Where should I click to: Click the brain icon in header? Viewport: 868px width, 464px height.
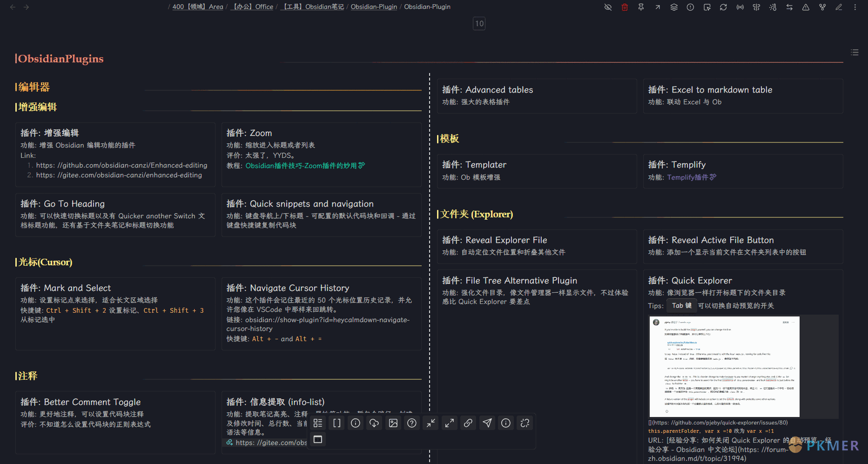(756, 7)
